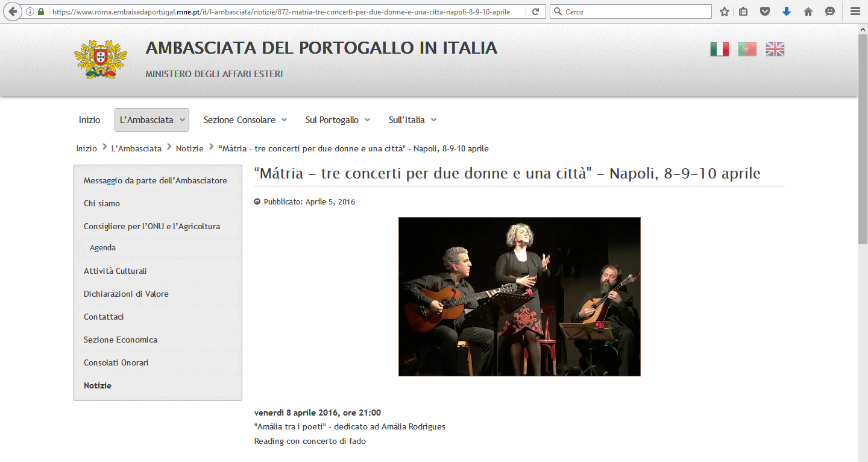Click the 'venerdì 8 aprile 2016, ore 21:00' text

[318, 413]
